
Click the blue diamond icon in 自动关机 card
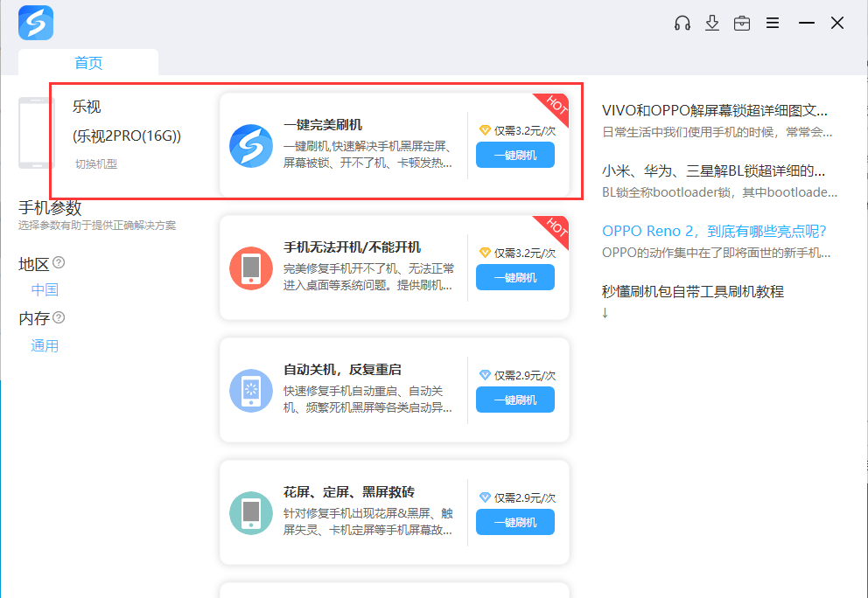pos(485,375)
